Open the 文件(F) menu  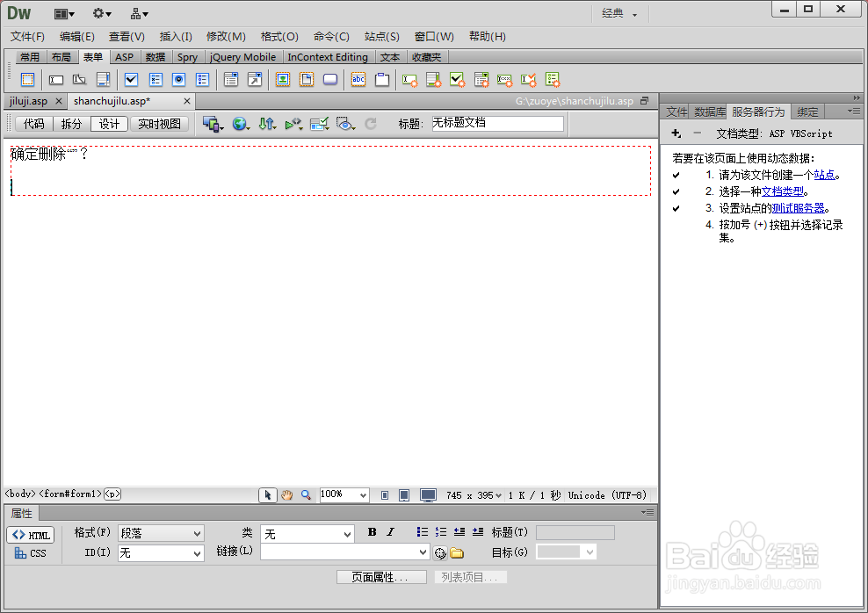click(27, 37)
